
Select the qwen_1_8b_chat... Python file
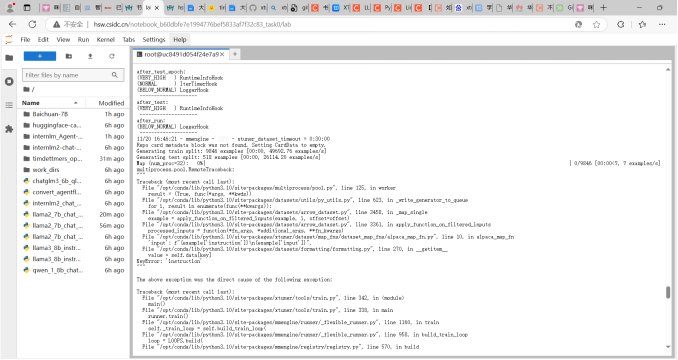coord(73,271)
